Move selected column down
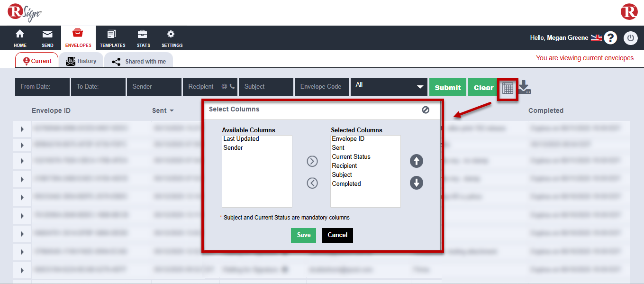The height and width of the screenshot is (284, 644). [416, 183]
